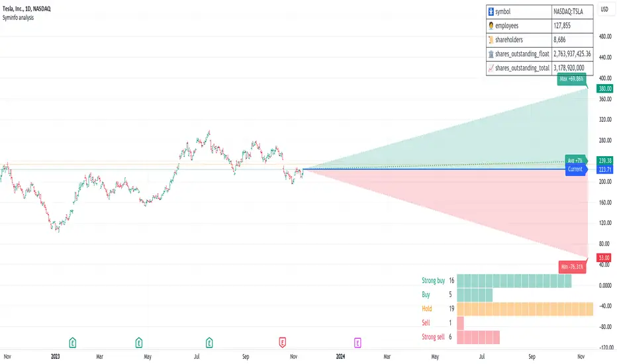Click the bank icon beside shares_outstanding_float

pos(491,54)
